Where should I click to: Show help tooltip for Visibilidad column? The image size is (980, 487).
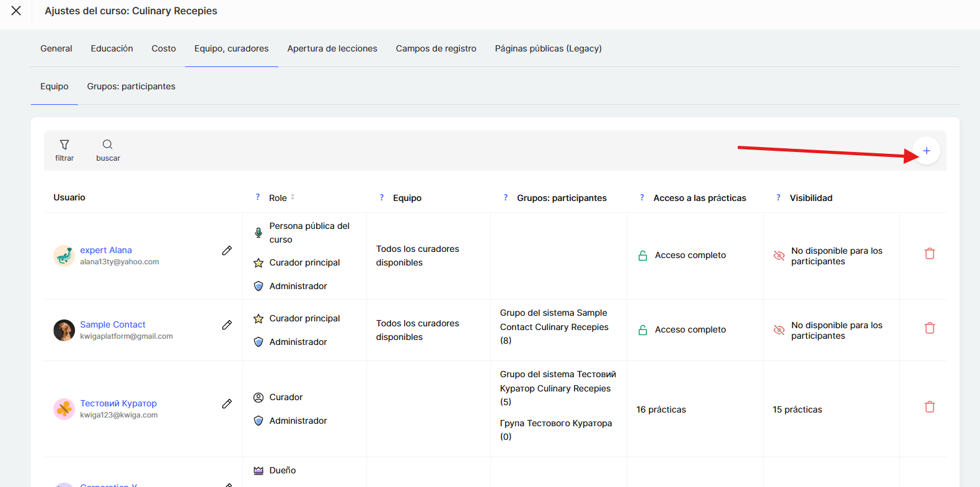(779, 197)
